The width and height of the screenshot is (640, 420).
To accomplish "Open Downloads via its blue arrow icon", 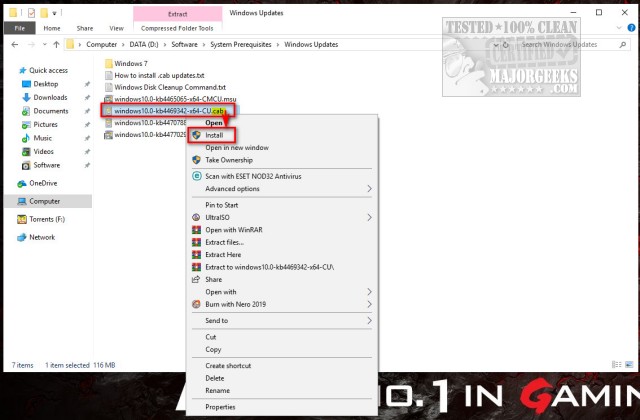I will pos(26,98).
